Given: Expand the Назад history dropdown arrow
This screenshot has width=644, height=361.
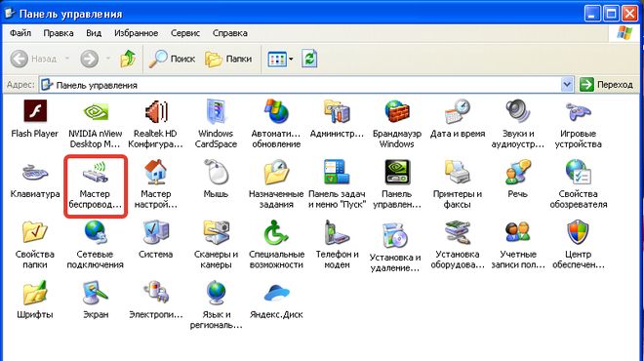Looking at the screenshot, I should tap(67, 59).
